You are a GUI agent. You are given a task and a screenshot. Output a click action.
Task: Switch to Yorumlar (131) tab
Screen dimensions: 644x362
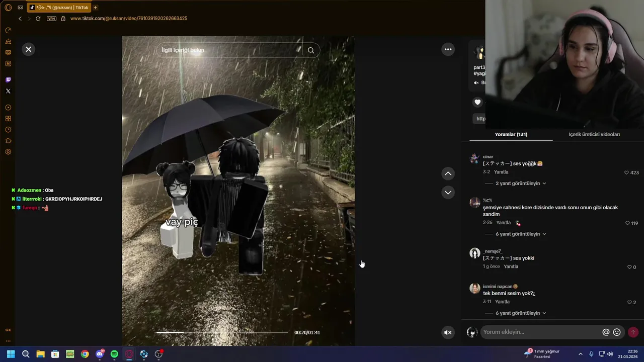tap(511, 134)
